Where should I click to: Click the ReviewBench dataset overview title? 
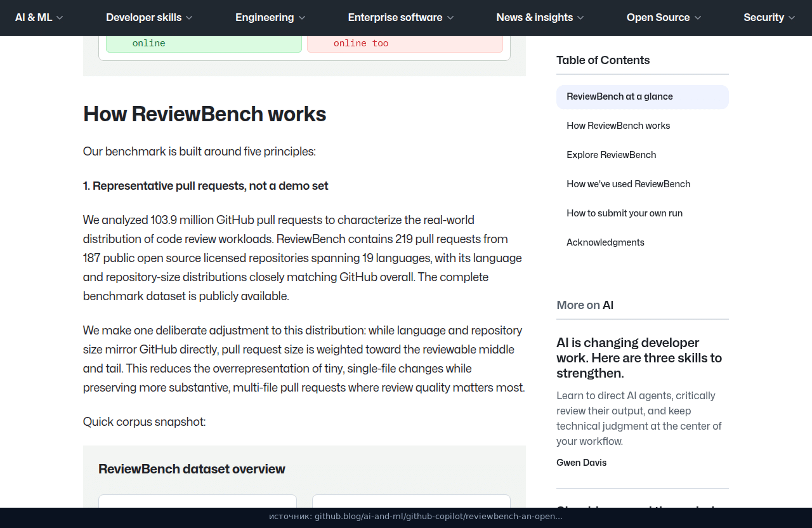pyautogui.click(x=192, y=469)
